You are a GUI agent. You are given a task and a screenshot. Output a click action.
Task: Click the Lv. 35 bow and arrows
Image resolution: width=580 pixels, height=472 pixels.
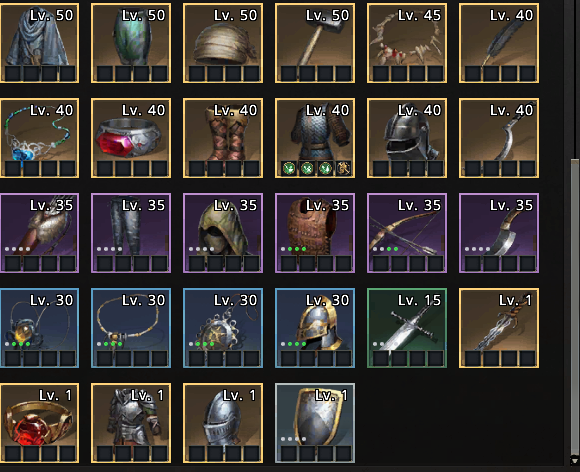click(x=407, y=233)
